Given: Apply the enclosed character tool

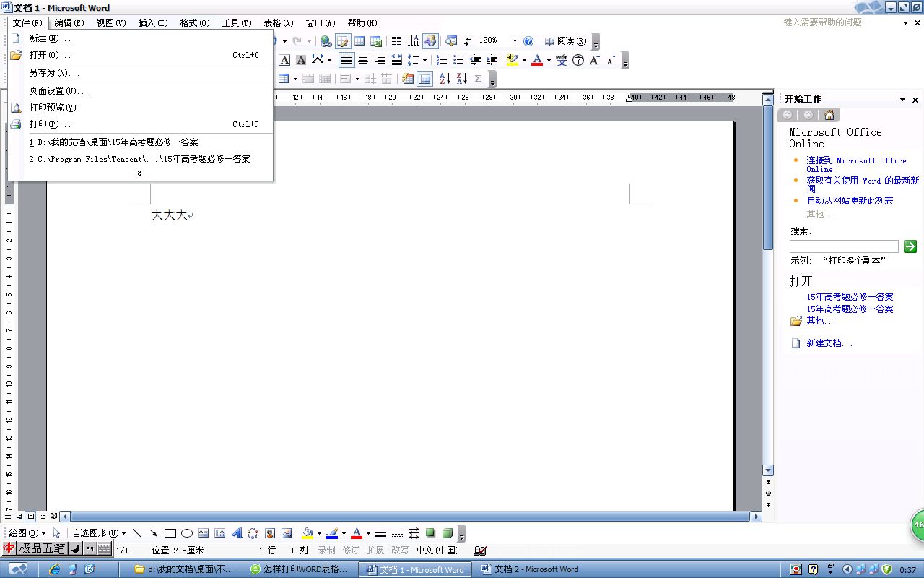Looking at the screenshot, I should [578, 60].
